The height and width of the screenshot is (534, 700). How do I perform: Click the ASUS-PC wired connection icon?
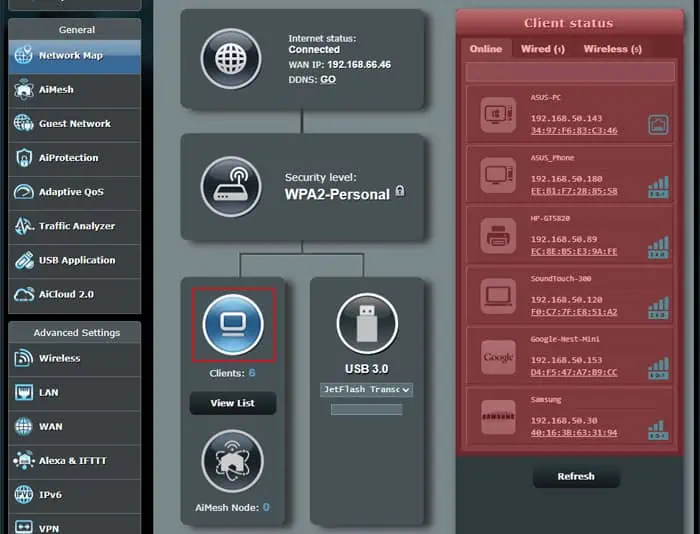tap(658, 125)
